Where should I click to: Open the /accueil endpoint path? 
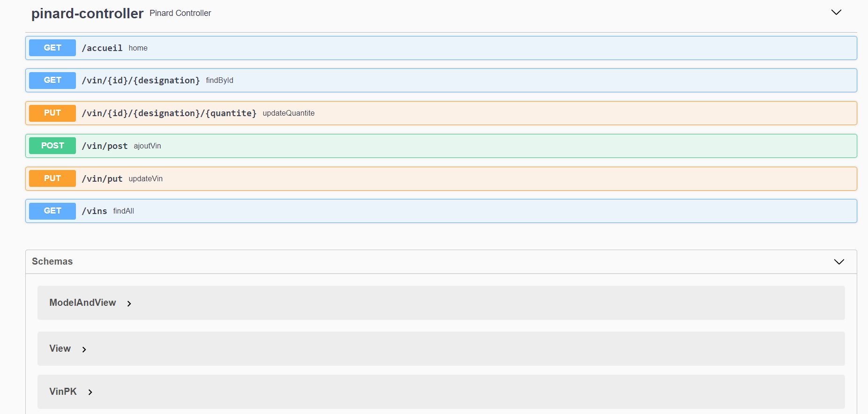(x=102, y=48)
